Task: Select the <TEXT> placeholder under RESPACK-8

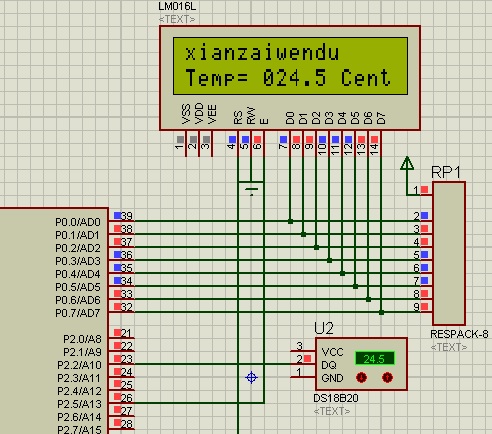Action: coord(449,347)
